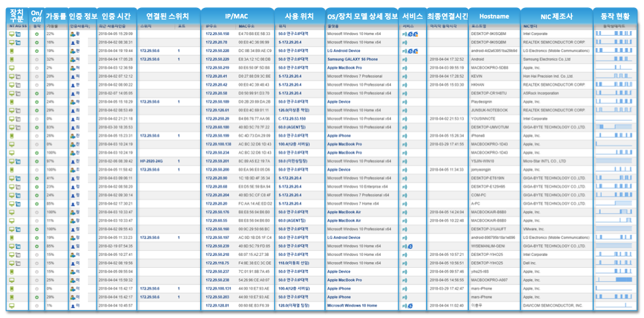
Task: Sort by the MAC주소 column header
Action: 245,26
